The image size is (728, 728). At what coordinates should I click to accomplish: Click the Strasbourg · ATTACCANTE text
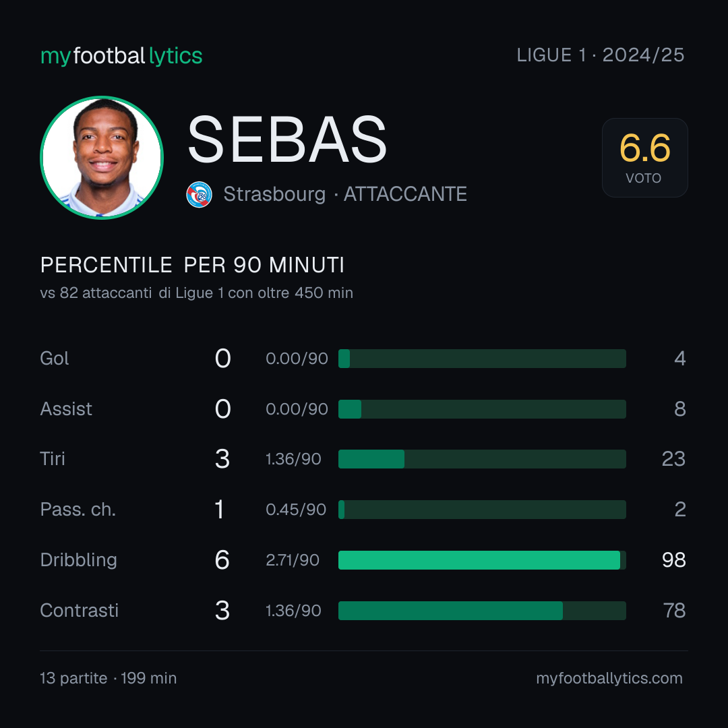coord(345,194)
